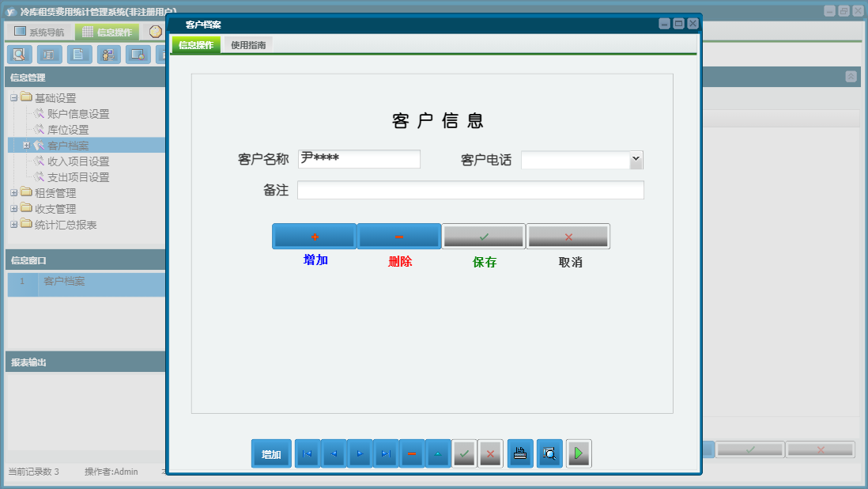This screenshot has width=868, height=489.
Task: Click the gray checkmark button above 保存
Action: pyautogui.click(x=484, y=237)
